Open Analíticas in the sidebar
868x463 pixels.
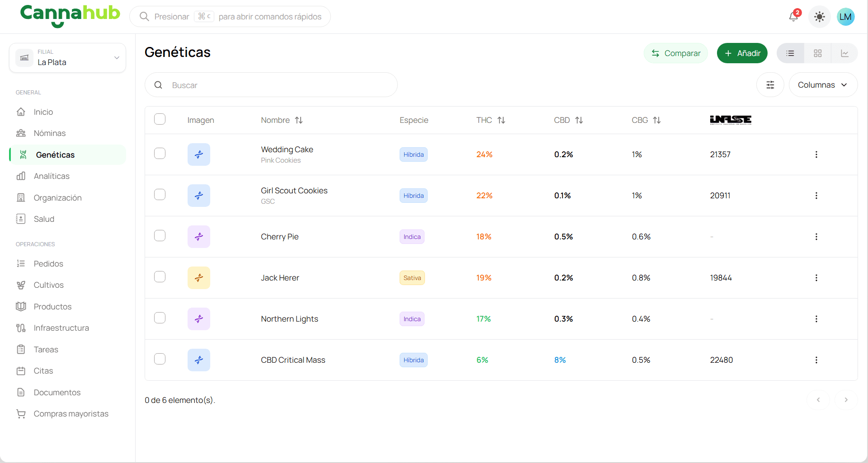coord(67,176)
